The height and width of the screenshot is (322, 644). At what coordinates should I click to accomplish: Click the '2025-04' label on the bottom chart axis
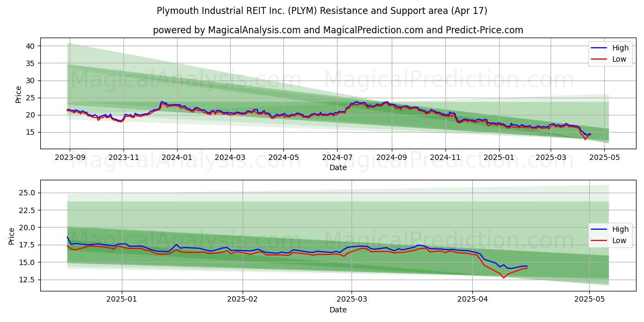click(472, 300)
